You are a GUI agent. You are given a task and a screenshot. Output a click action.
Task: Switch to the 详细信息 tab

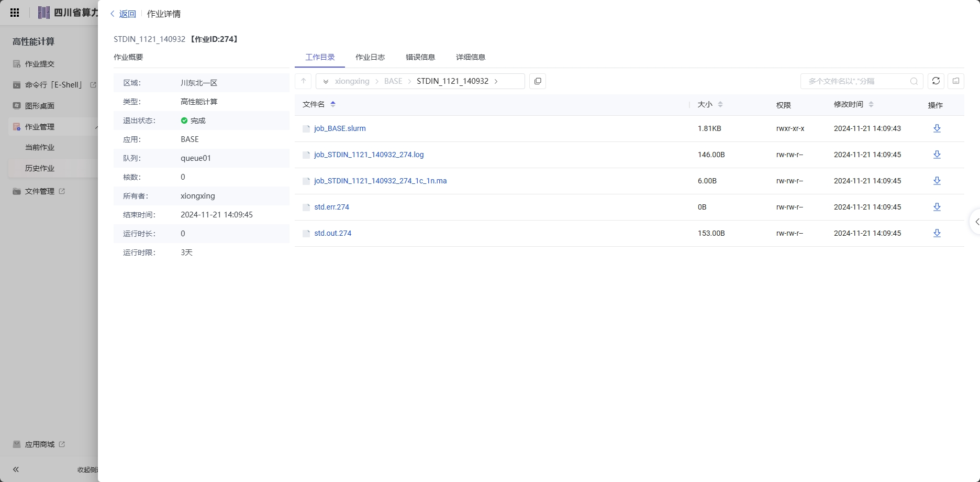point(471,57)
